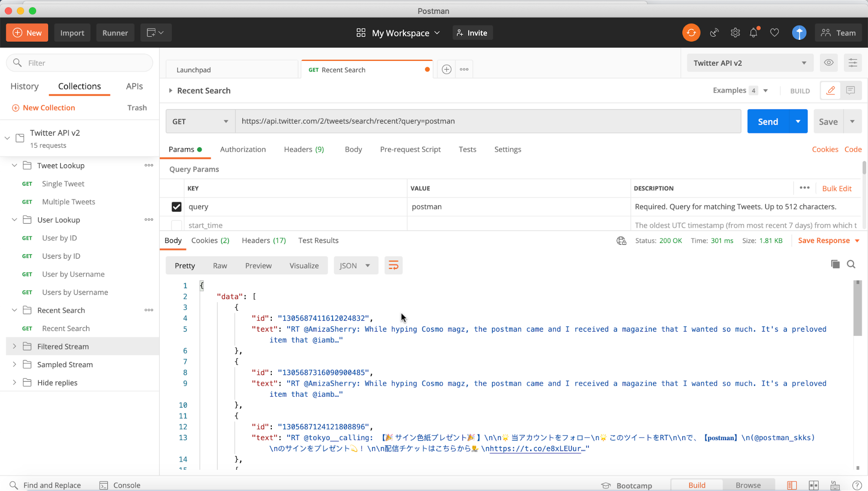The image size is (868, 491).
Task: Click the Collections sidebar icon
Action: coord(79,86)
